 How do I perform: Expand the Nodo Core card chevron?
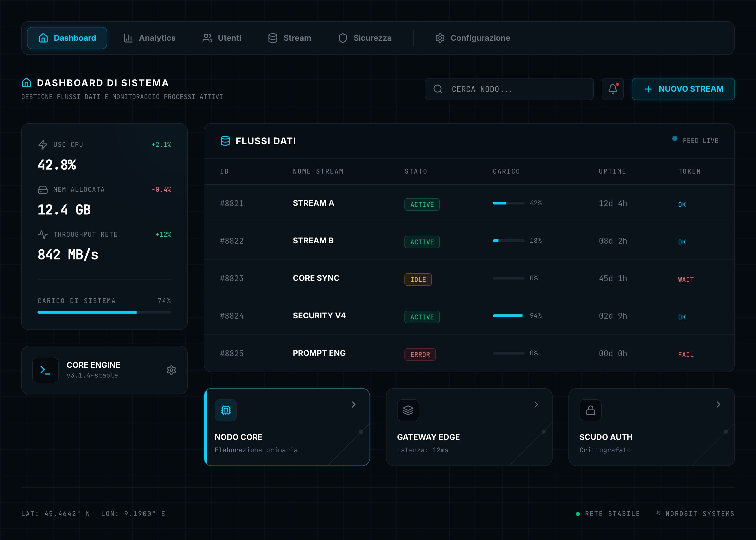click(x=353, y=405)
